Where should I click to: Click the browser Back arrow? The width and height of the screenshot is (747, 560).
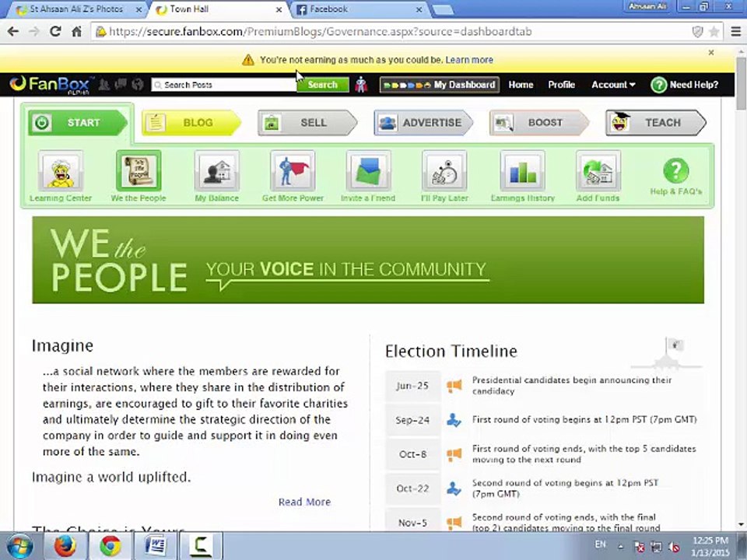(x=13, y=31)
